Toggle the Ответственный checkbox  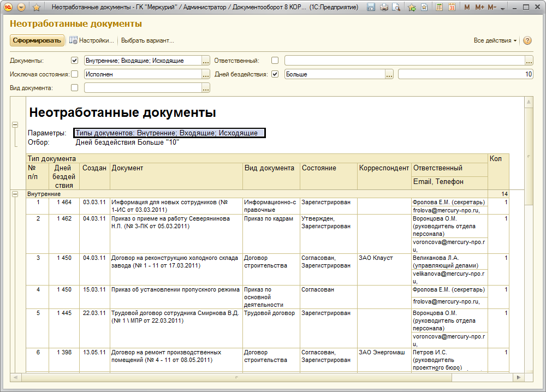tap(275, 60)
